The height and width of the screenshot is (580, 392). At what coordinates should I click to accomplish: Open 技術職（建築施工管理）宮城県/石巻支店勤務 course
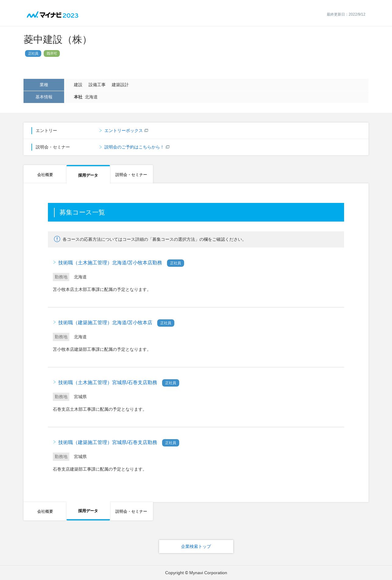click(108, 442)
